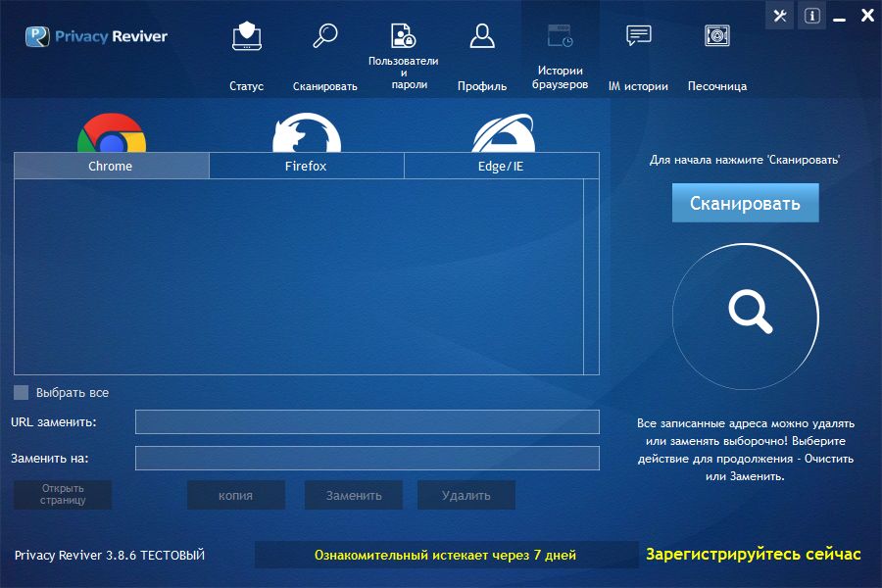Switch to the Chrome tab
882x588 pixels.
click(111, 166)
